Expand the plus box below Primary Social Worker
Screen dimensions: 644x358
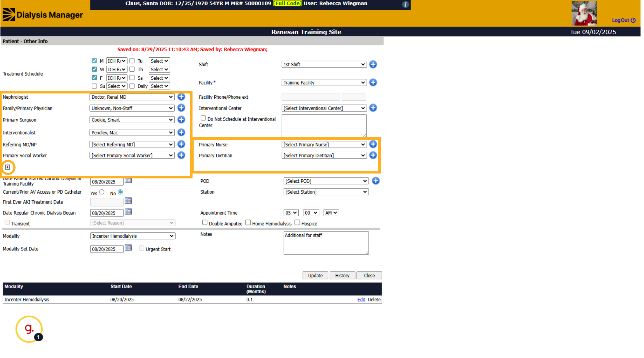(8, 167)
